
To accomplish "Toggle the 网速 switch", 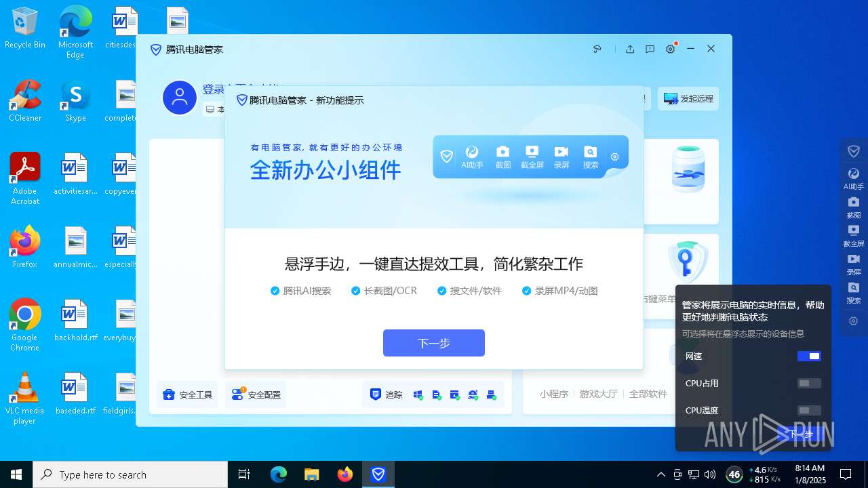I will pos(809,356).
